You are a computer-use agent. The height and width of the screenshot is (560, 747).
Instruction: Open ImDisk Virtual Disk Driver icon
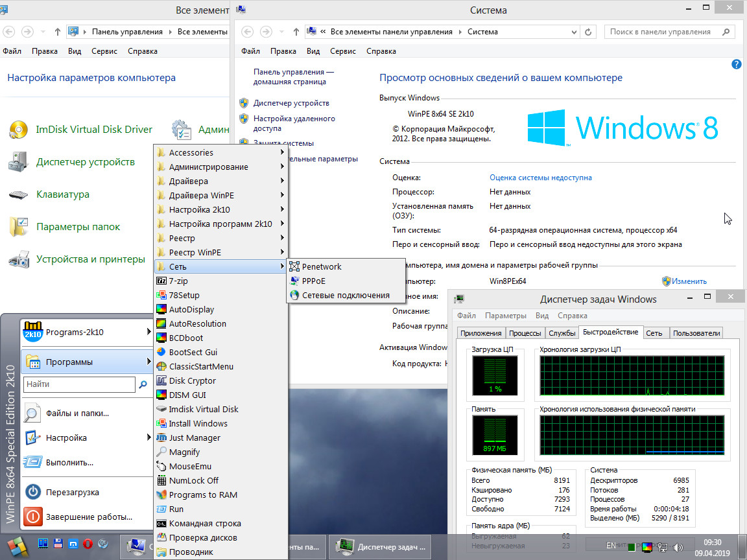[x=18, y=130]
